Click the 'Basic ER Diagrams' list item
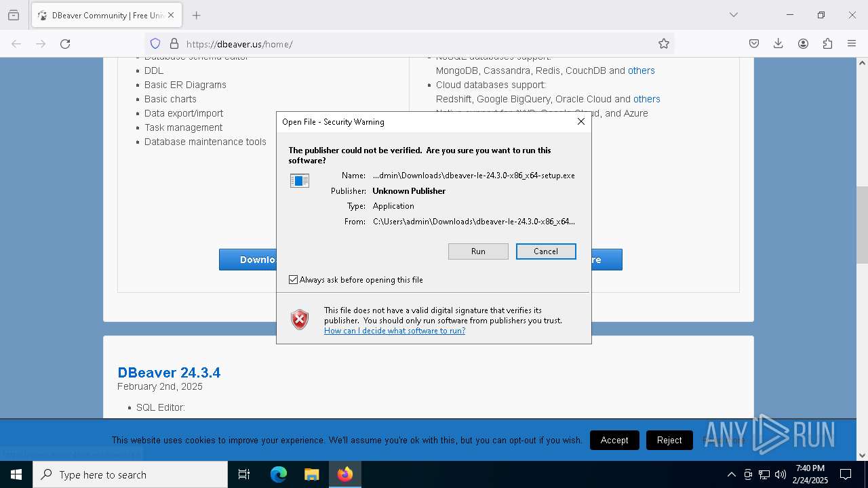This screenshot has width=868, height=488. coord(185,85)
